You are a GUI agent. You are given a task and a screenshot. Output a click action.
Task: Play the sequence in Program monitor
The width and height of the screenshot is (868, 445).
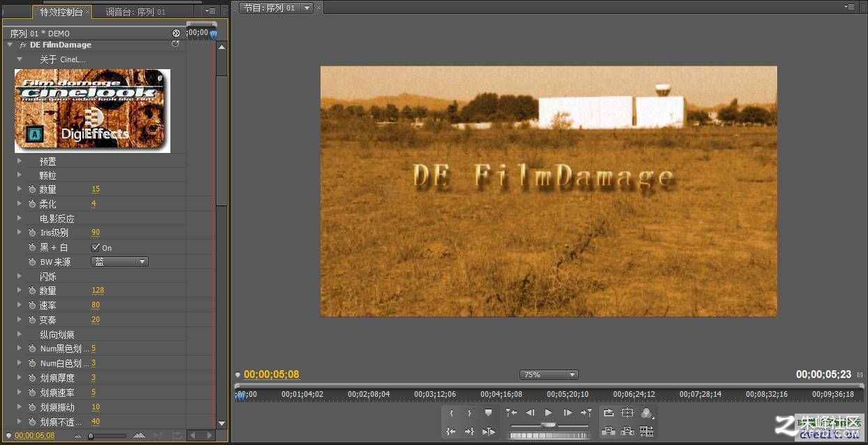[549, 413]
